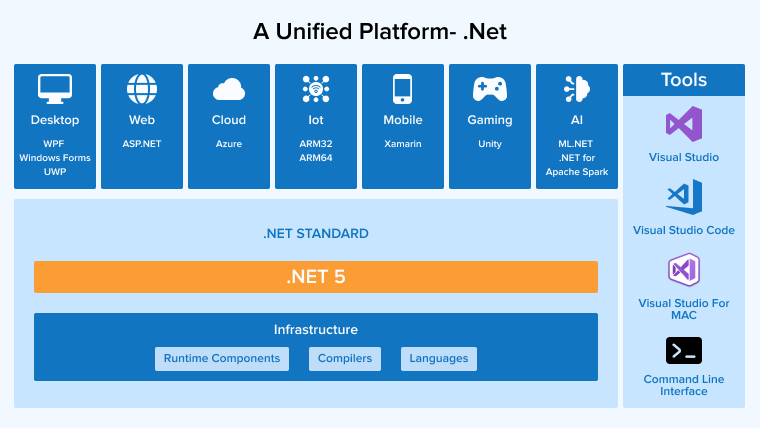Click the Tools panel header
This screenshot has height=428, width=760.
[683, 80]
